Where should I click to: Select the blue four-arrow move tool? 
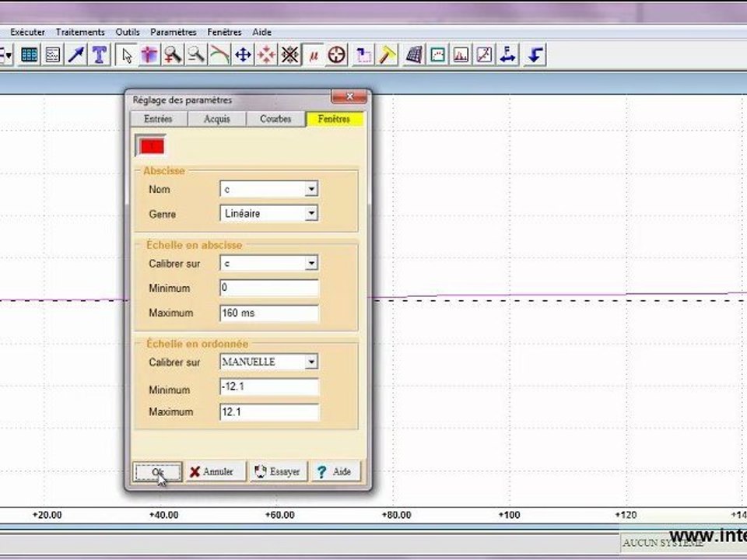tap(243, 54)
